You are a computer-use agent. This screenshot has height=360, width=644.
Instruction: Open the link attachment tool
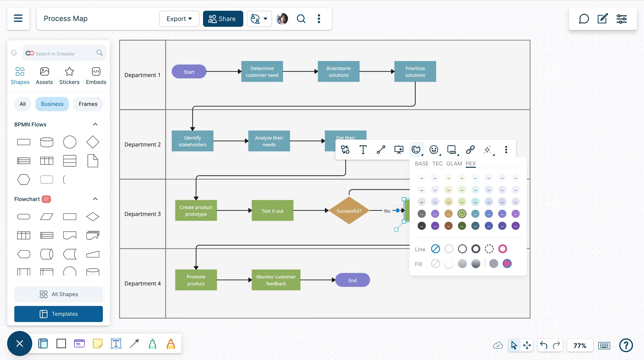point(470,150)
